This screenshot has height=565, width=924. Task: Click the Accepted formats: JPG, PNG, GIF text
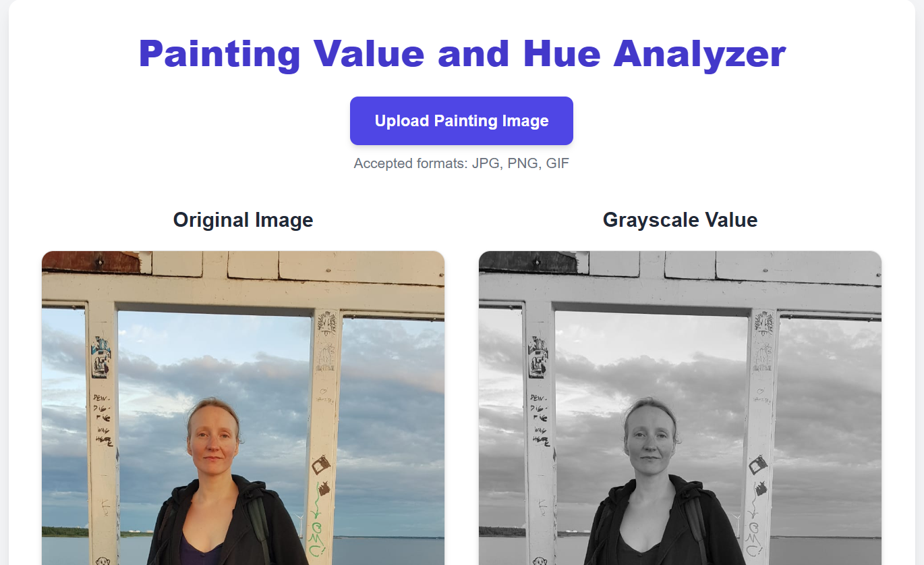pos(461,163)
